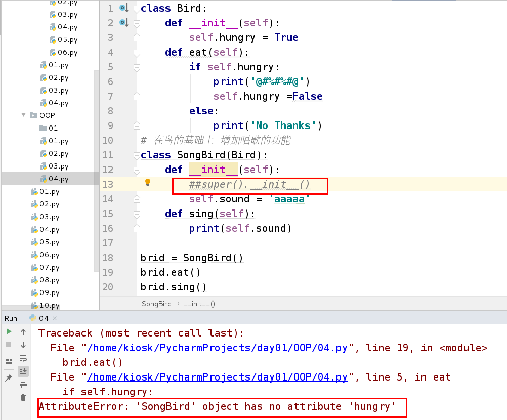
Task: Click fold end marker on line 3
Action: [x=137, y=37]
